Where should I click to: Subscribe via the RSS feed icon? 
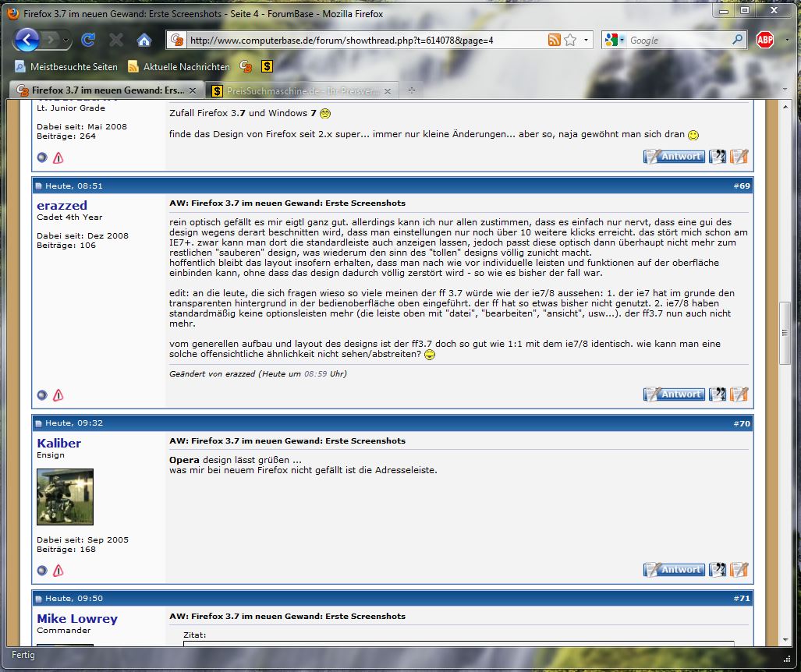click(x=555, y=40)
